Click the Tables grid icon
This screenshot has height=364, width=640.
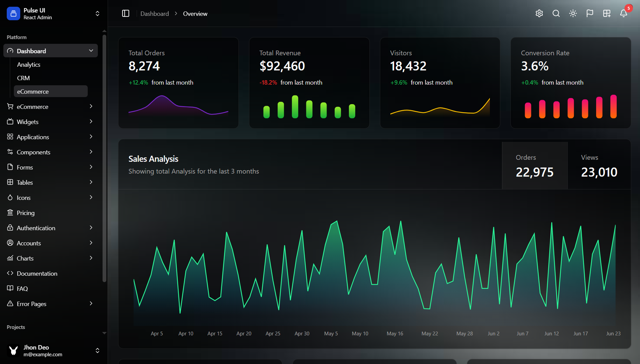(10, 182)
